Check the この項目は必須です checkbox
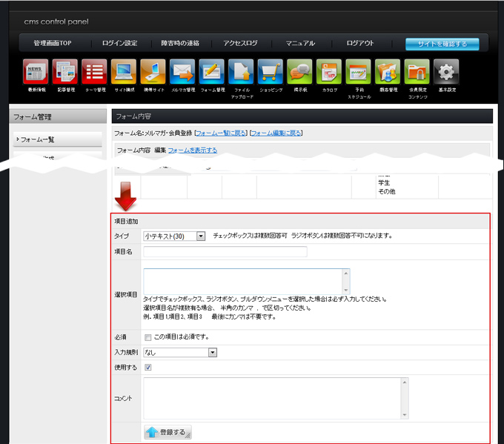 [x=148, y=337]
